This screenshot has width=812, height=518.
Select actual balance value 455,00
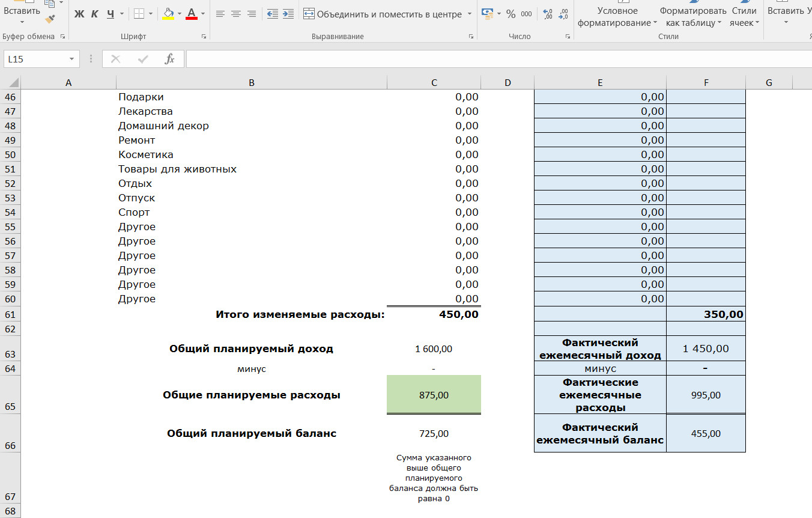pos(706,433)
